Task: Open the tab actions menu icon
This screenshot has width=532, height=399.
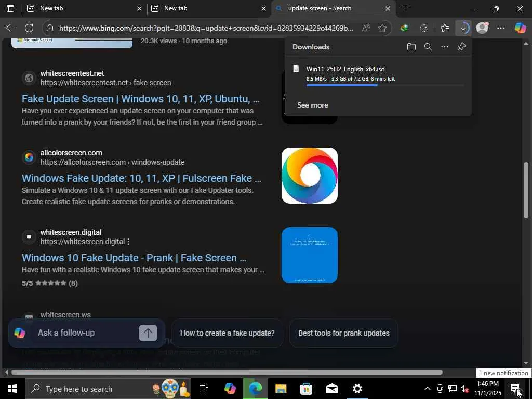Action: pyautogui.click(x=10, y=8)
